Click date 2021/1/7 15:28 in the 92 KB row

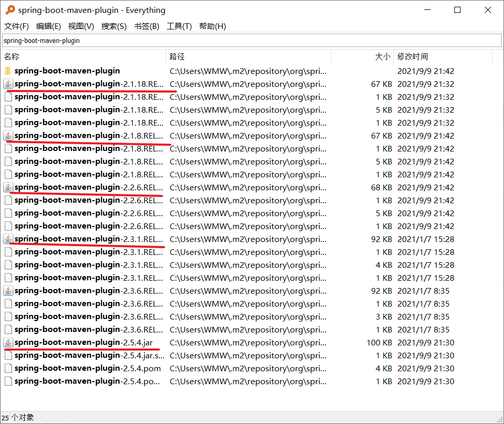(425, 239)
